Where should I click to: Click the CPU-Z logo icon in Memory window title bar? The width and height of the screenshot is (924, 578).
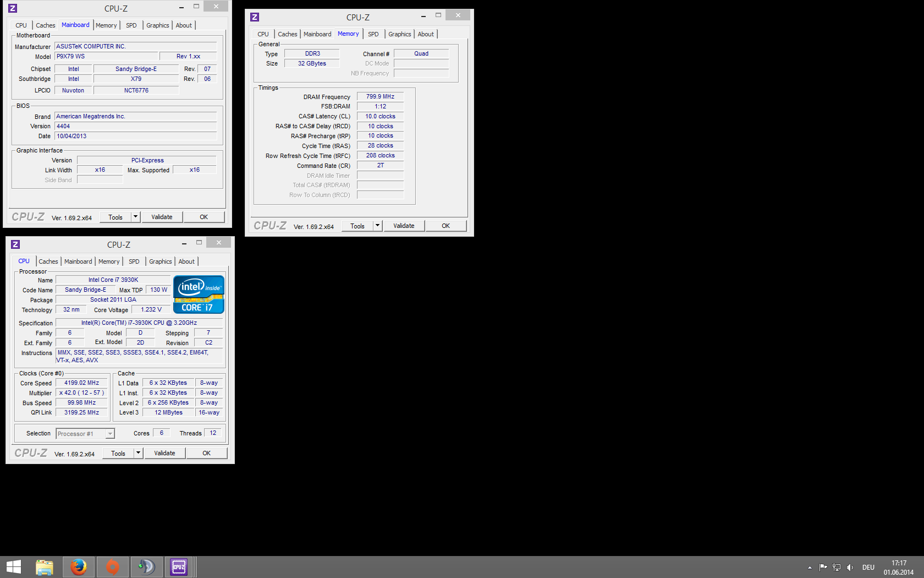[x=255, y=17]
